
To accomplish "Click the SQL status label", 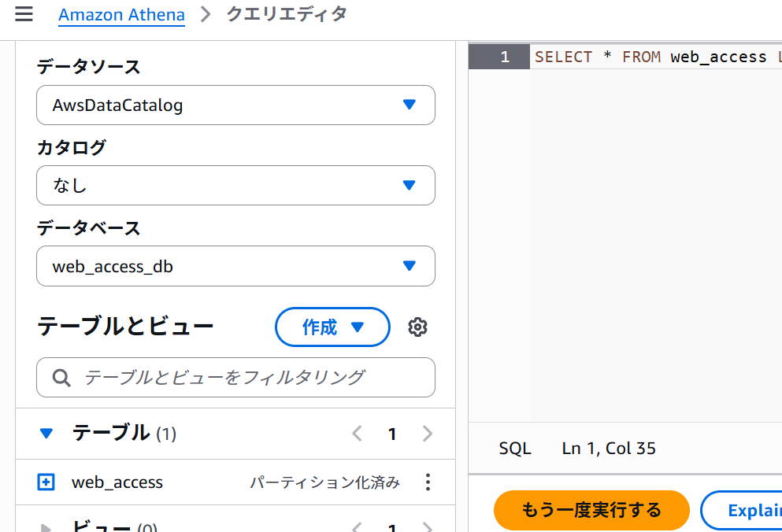I will [515, 449].
